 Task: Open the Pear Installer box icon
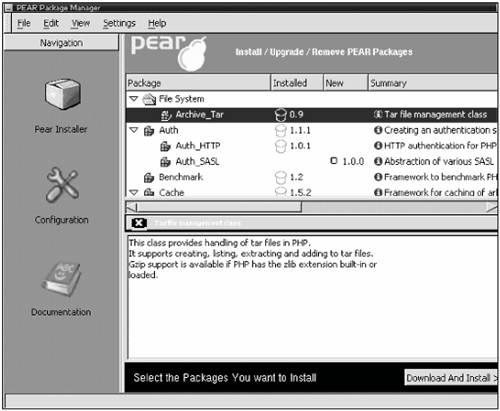pyautogui.click(x=63, y=94)
